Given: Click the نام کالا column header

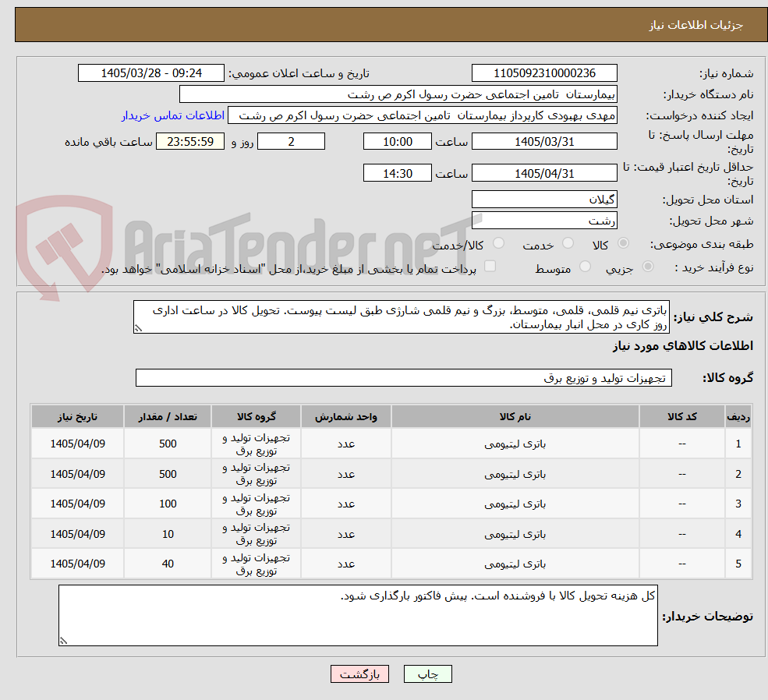Looking at the screenshot, I should click(515, 417).
